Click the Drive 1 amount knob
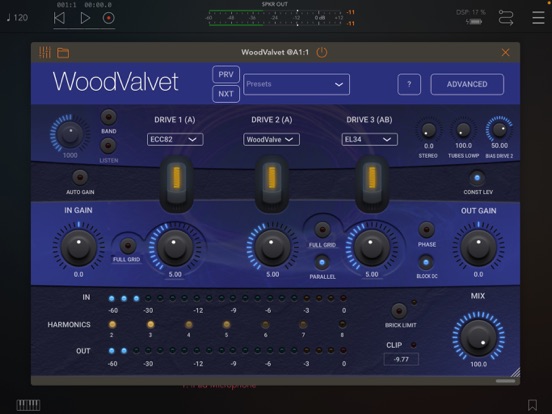Screen dimensions: 552x414 click(175, 247)
